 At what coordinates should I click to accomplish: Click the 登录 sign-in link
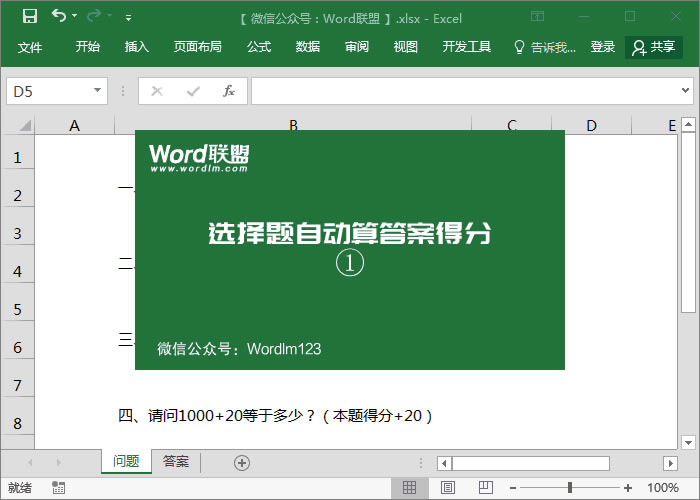[603, 47]
